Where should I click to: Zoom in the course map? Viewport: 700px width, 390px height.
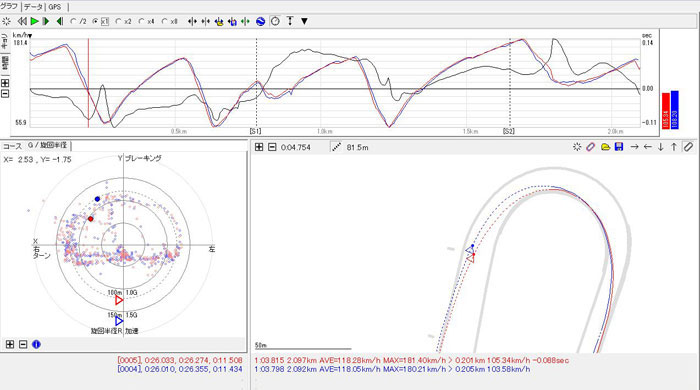pos(259,147)
